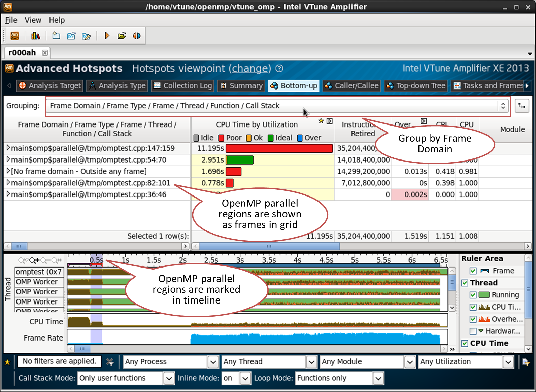This screenshot has width=536, height=392.
Task: Click the clear filters funnel icon
Action: 110,362
